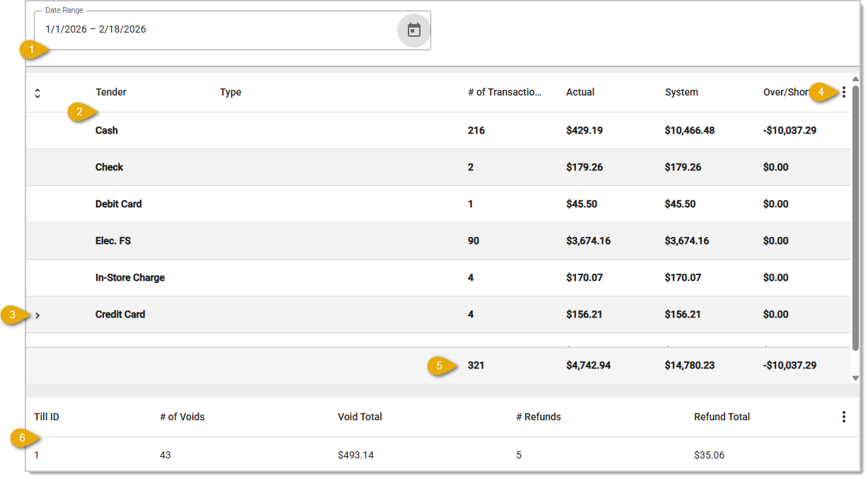Screen dimensions: 868x479
Task: Click total actual amount $4,742.94
Action: pyautogui.click(x=589, y=366)
